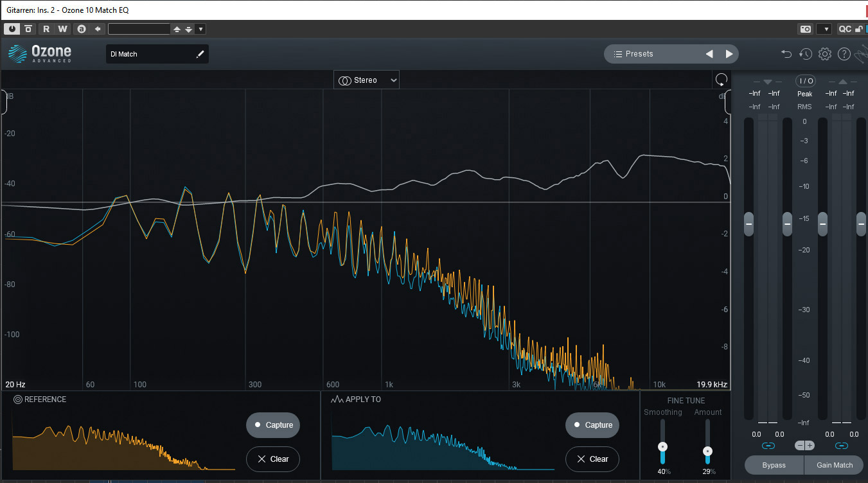Expand the host preset dropdown arrow
Image resolution: width=868 pixels, height=483 pixels.
pos(200,29)
